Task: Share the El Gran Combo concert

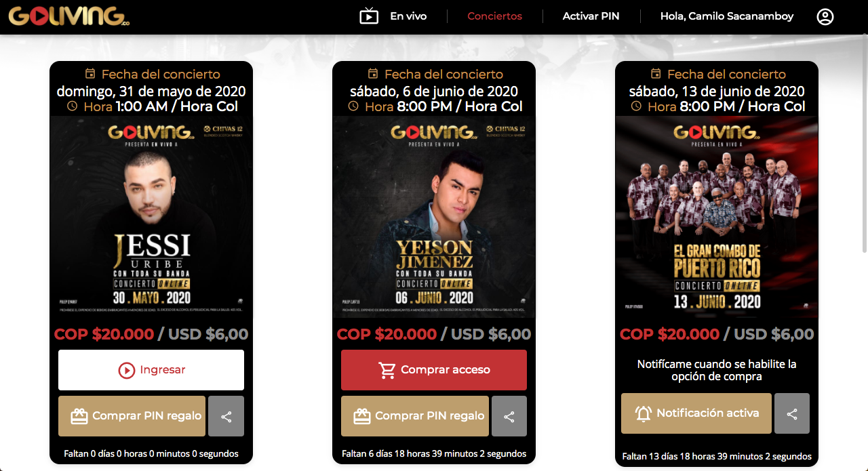Action: coord(792,413)
